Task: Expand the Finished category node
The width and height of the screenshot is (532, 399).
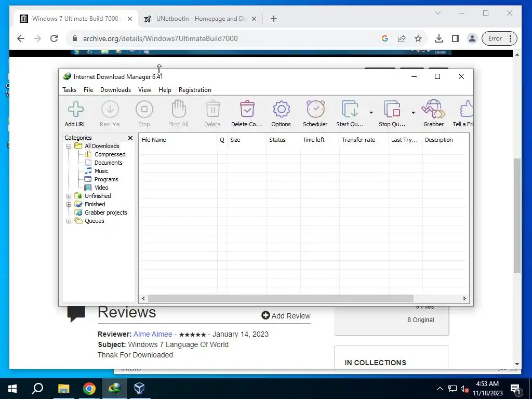Action: point(69,204)
